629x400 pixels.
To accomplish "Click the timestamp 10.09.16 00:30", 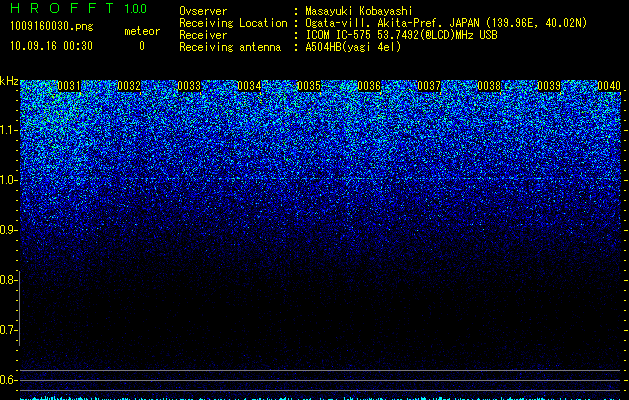I will [51, 46].
